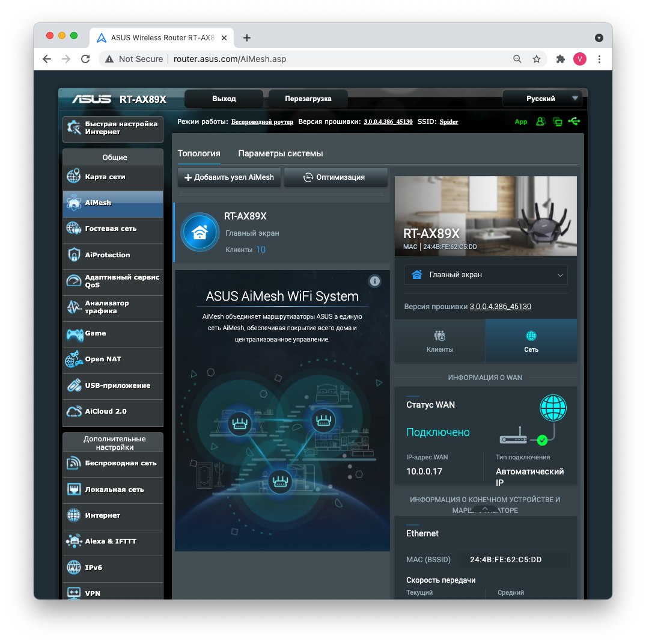Viewport: 646px width, 644px height.
Task: Select the RT-AX89X home node icon
Action: pyautogui.click(x=200, y=232)
